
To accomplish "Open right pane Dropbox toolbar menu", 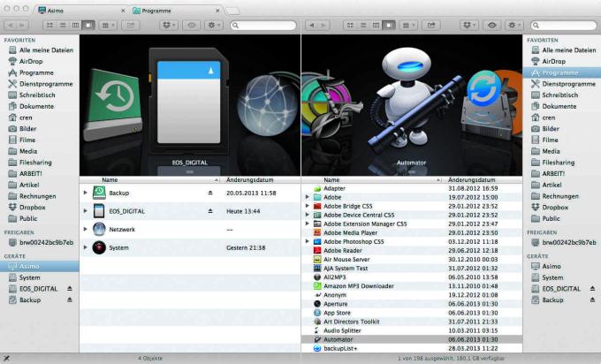I will pyautogui.click(x=469, y=26).
